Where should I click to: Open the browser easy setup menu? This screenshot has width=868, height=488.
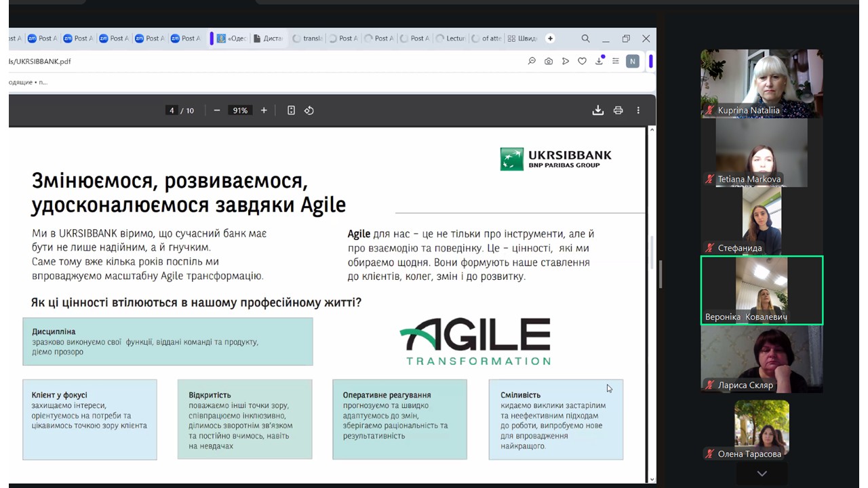(615, 61)
